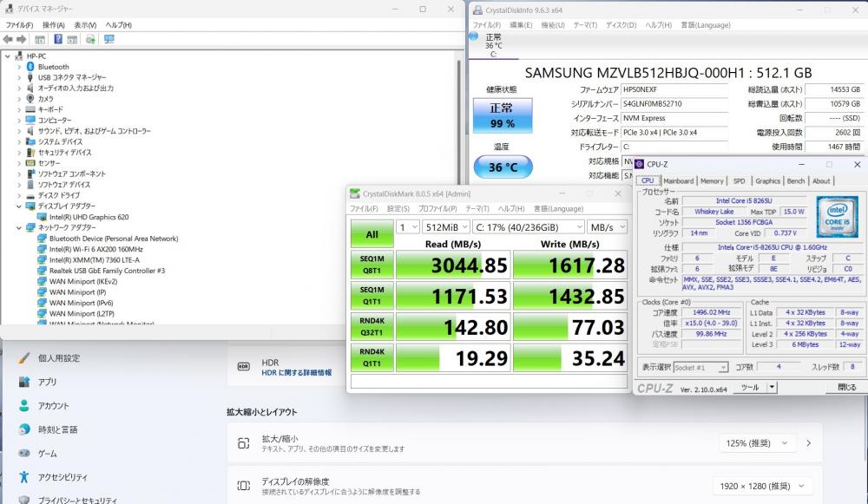Open 設定 menu in CrystalDiskMark
868x504 pixels.
coord(398,208)
